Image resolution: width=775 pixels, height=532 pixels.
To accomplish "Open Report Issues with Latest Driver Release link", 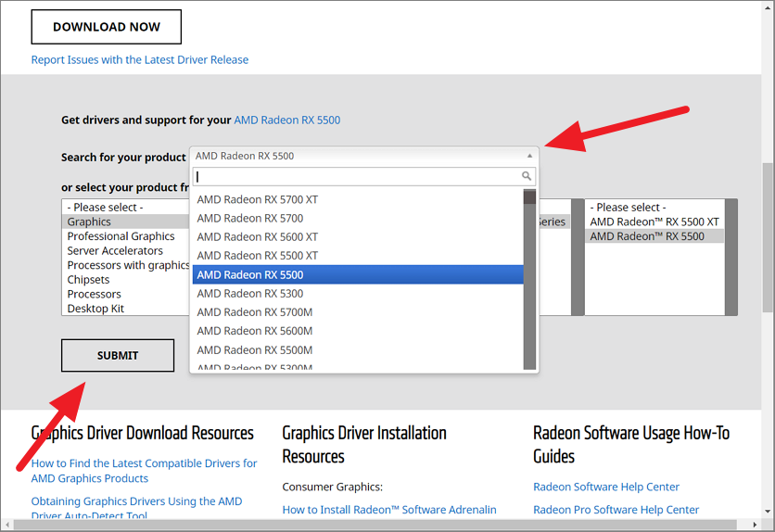I will [140, 59].
